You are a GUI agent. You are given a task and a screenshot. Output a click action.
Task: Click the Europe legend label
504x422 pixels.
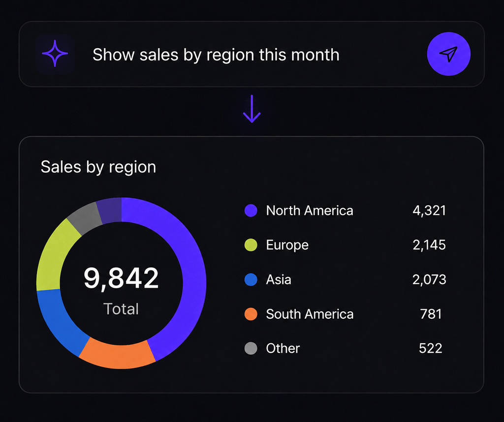287,245
